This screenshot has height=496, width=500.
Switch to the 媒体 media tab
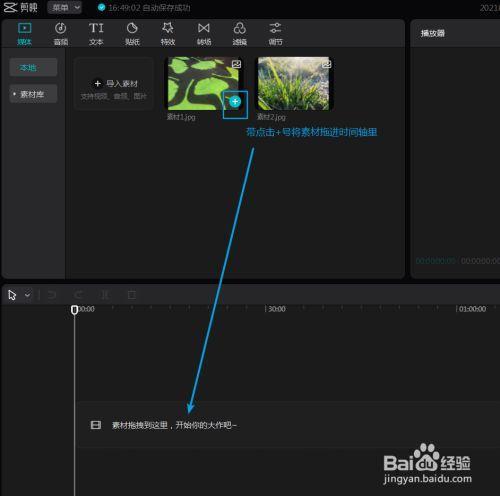coord(24,34)
